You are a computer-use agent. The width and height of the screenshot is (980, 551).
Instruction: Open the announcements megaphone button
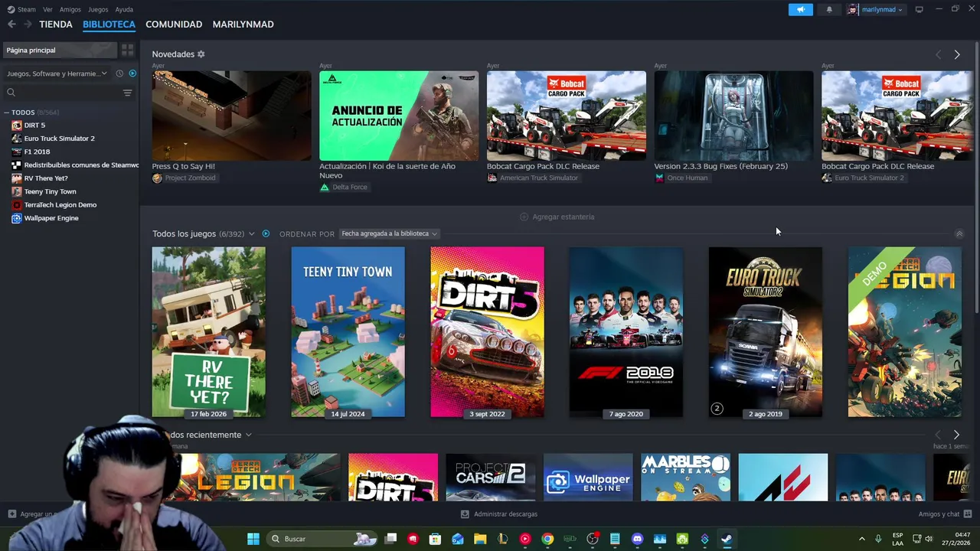click(800, 9)
